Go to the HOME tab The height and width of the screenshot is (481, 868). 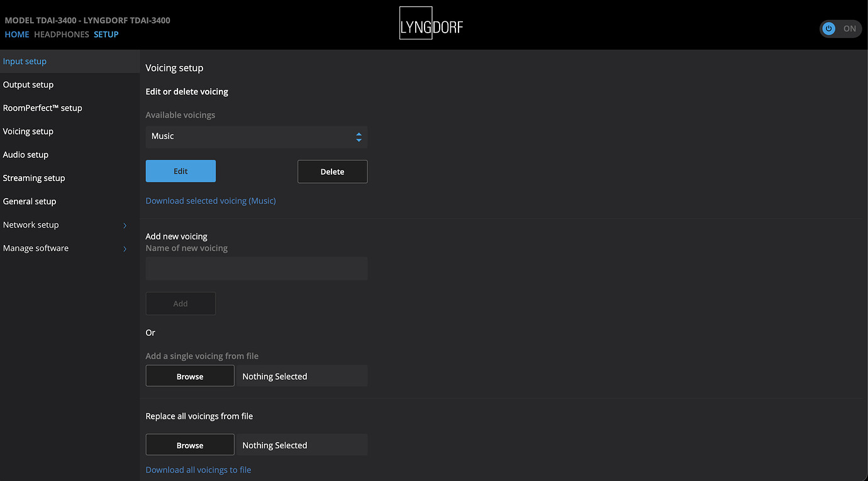[17, 35]
